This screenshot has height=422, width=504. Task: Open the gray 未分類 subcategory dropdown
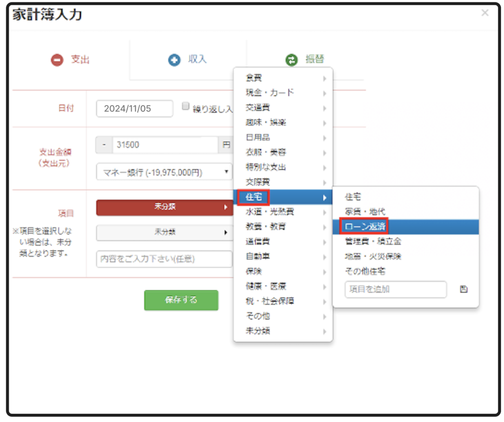point(165,232)
